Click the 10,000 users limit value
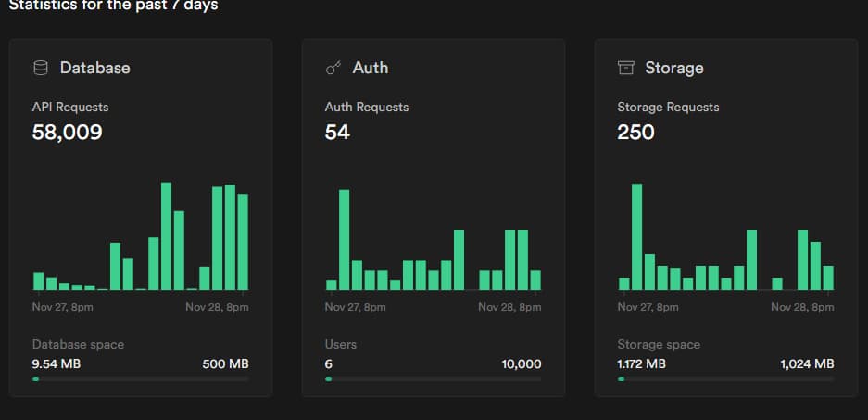 [522, 363]
